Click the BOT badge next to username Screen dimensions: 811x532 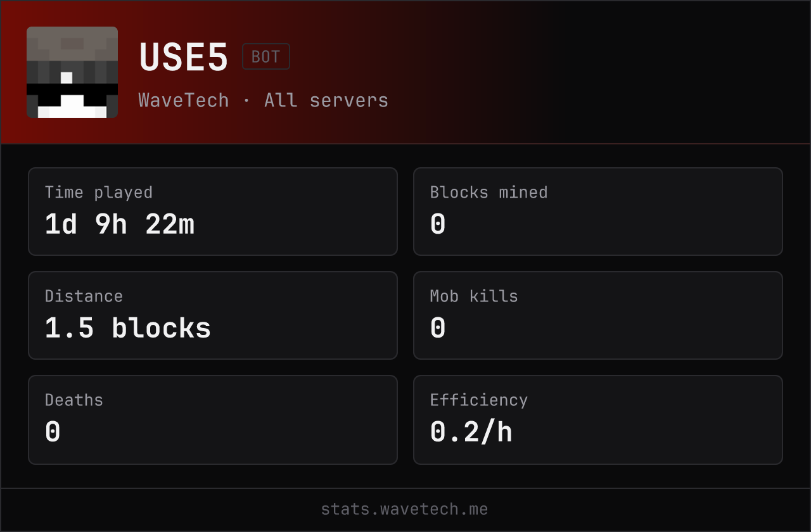click(x=266, y=56)
